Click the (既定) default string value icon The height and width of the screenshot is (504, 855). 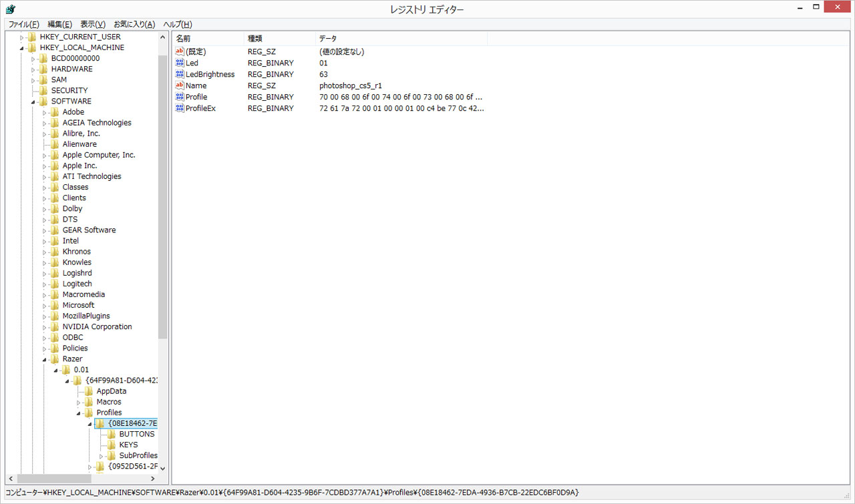tap(179, 51)
